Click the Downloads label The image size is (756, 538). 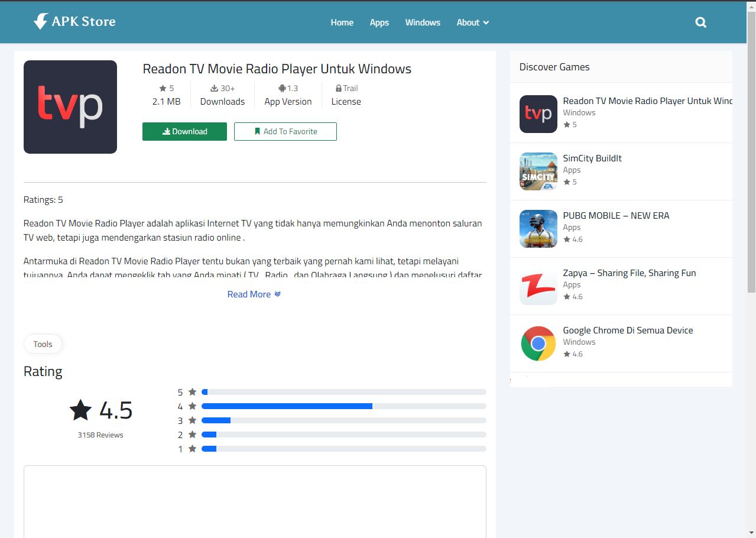(222, 102)
